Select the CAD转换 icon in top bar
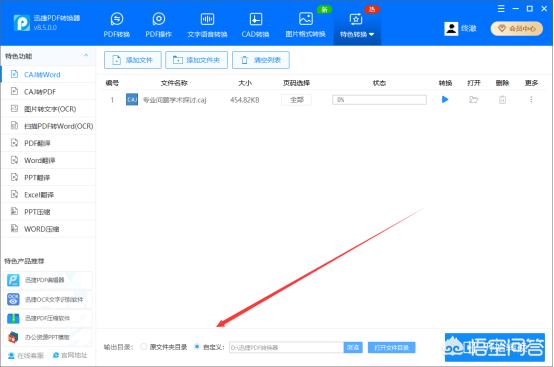The height and width of the screenshot is (367, 554). pos(255,19)
